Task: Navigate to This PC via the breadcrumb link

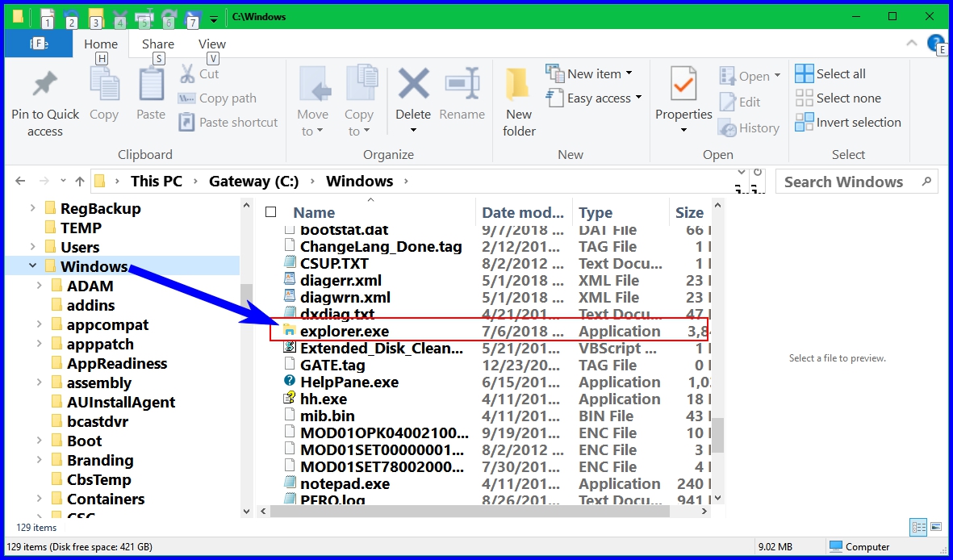Action: coord(157,181)
